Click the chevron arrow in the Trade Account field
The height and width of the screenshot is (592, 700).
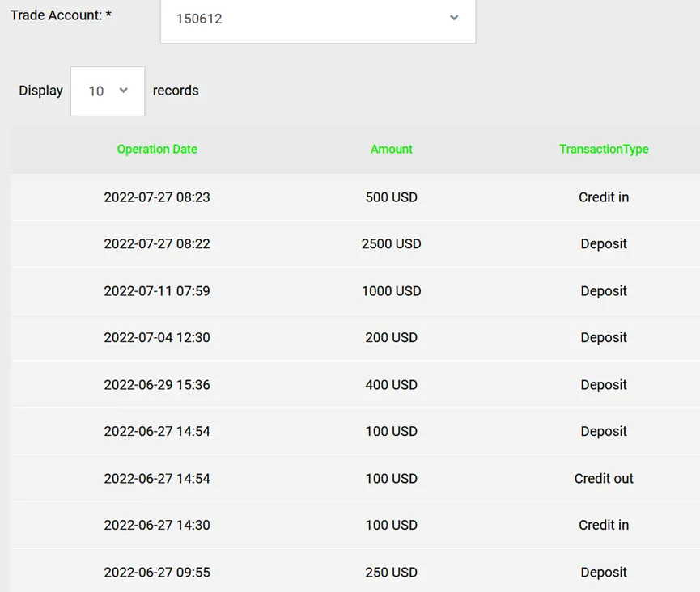coord(454,18)
